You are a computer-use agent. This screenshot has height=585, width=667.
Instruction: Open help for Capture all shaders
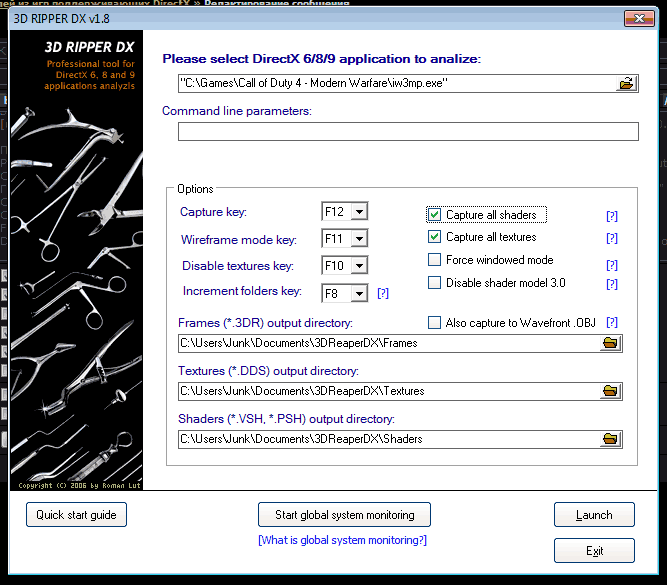612,216
